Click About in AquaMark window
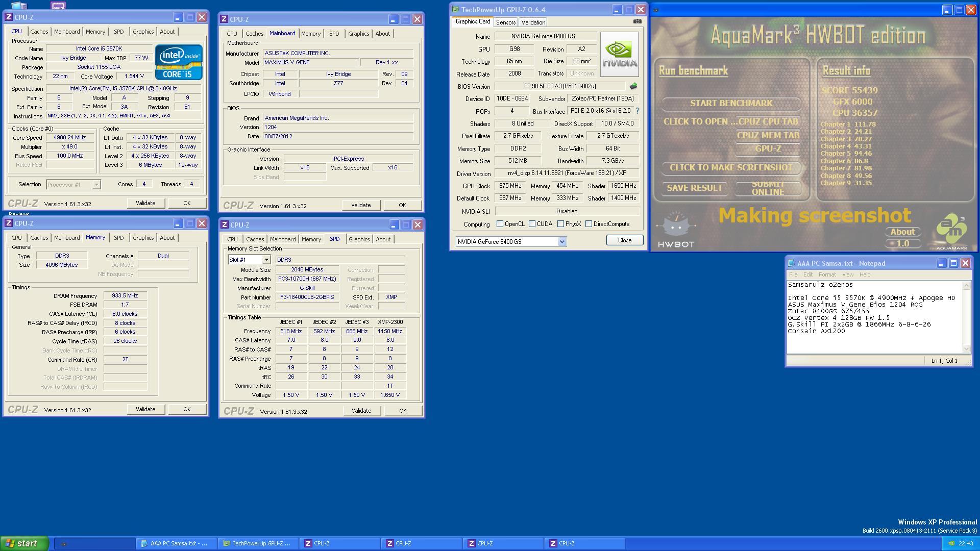Image resolution: width=980 pixels, height=551 pixels. pos(902,232)
